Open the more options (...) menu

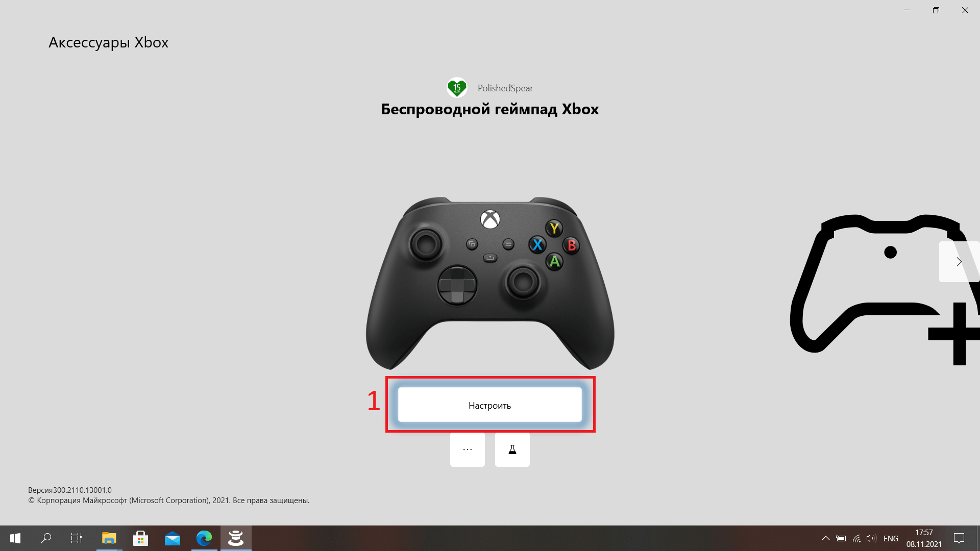[467, 449]
